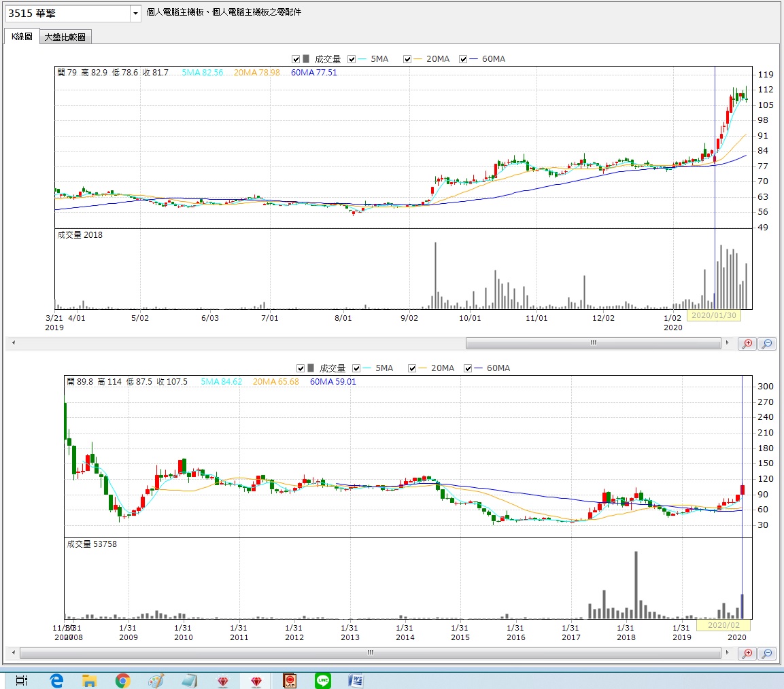Screen dimensions: 784x689
Task: Click the upper chart scrollbar right arrow
Action: coord(727,343)
